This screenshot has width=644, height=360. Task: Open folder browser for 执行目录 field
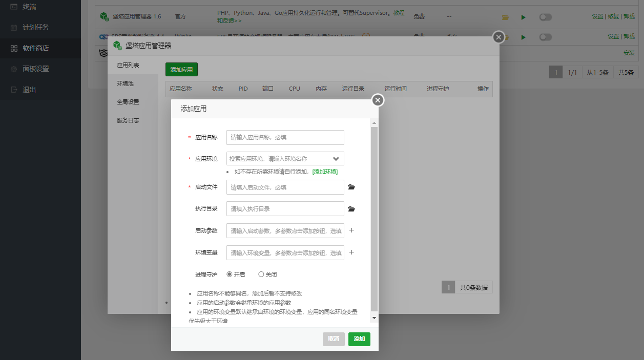[351, 209]
